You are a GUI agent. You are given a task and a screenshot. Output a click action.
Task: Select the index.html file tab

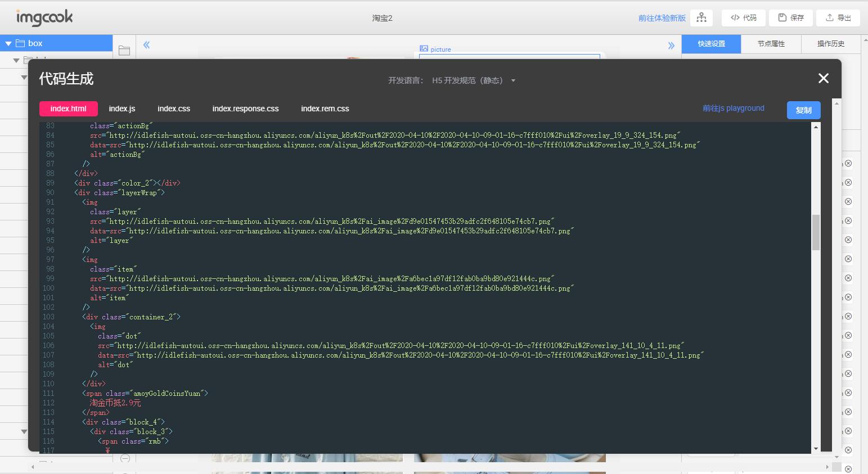click(x=69, y=109)
